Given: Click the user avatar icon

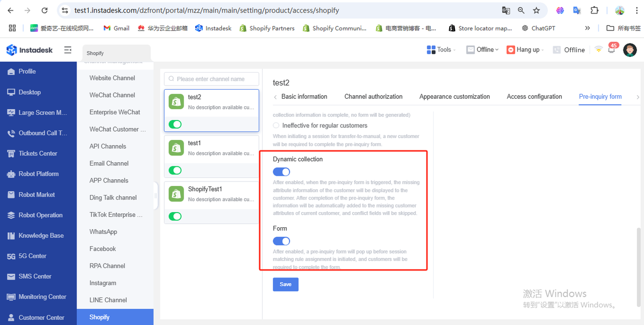Looking at the screenshot, I should (630, 50).
